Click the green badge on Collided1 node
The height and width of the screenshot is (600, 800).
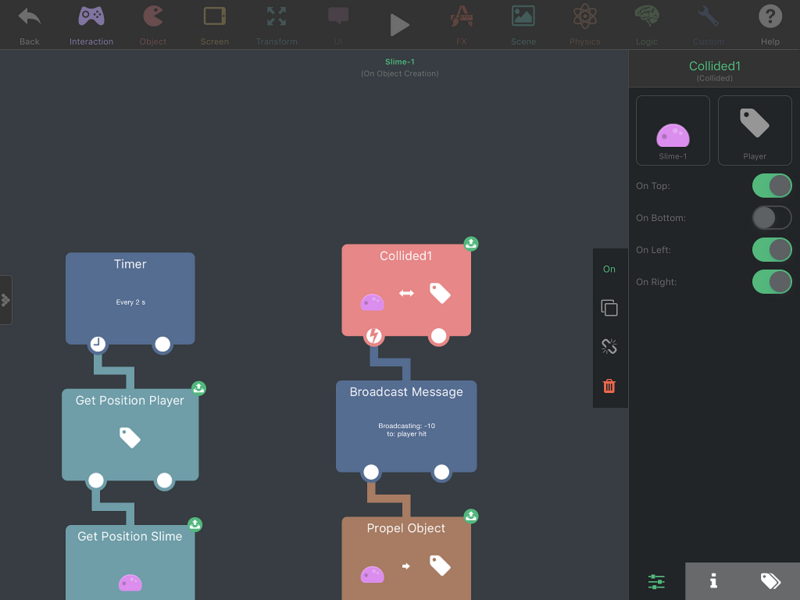[x=471, y=243]
